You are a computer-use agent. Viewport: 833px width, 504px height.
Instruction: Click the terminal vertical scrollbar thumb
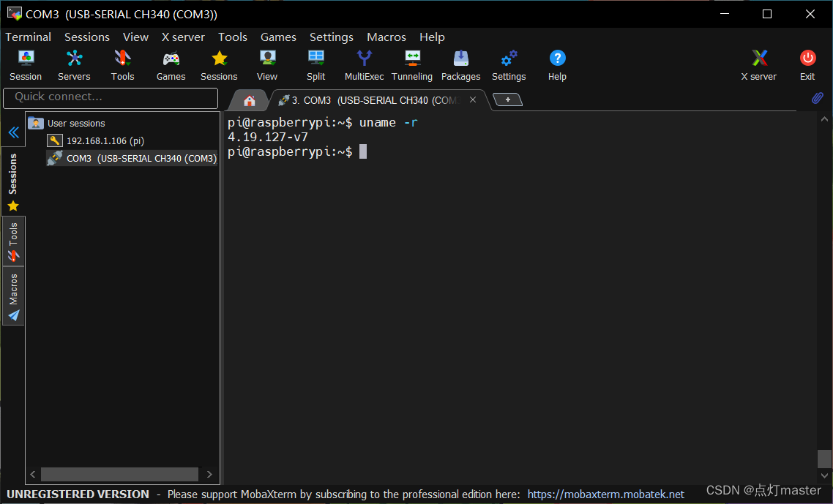(824, 459)
